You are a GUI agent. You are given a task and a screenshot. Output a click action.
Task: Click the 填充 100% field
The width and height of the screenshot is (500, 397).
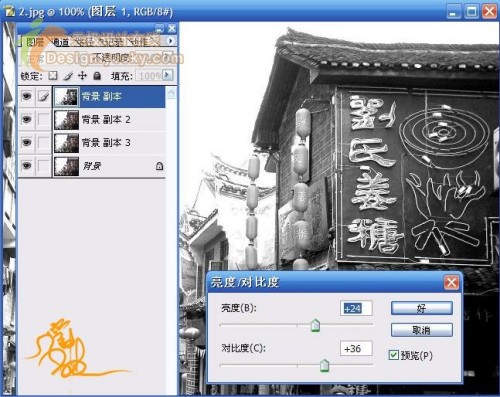click(x=150, y=76)
